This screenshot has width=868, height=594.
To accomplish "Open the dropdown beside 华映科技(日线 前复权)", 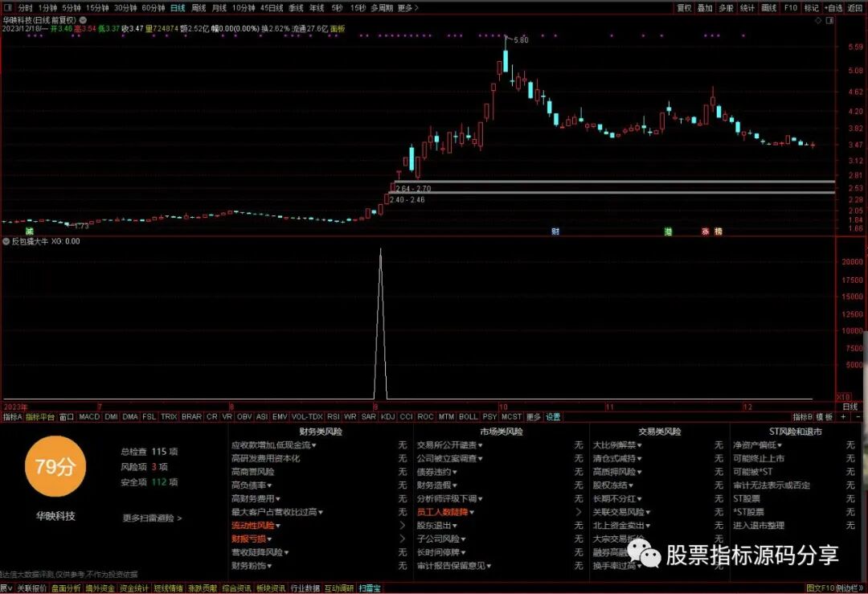I will click(x=83, y=20).
